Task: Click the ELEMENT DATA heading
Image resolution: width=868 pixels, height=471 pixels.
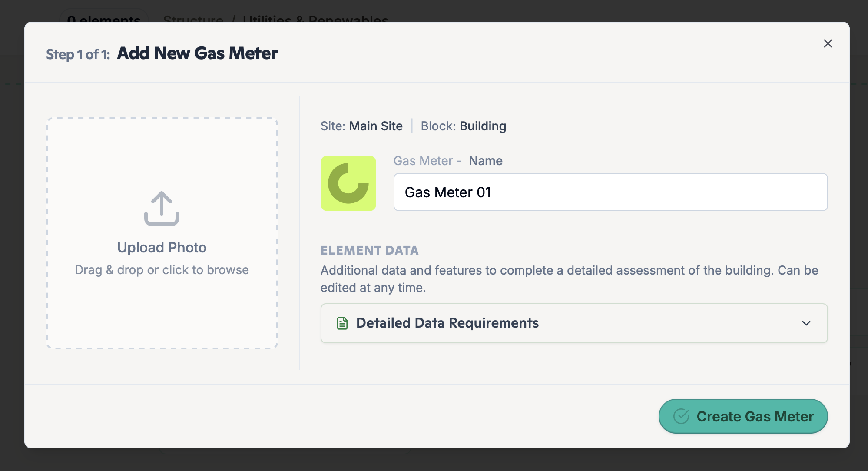Action: click(369, 250)
